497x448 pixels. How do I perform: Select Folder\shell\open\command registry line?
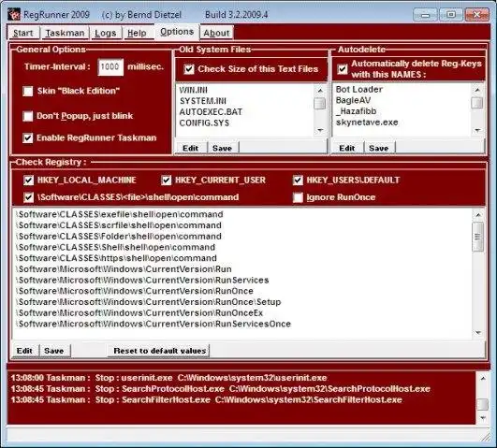pyautogui.click(x=119, y=237)
